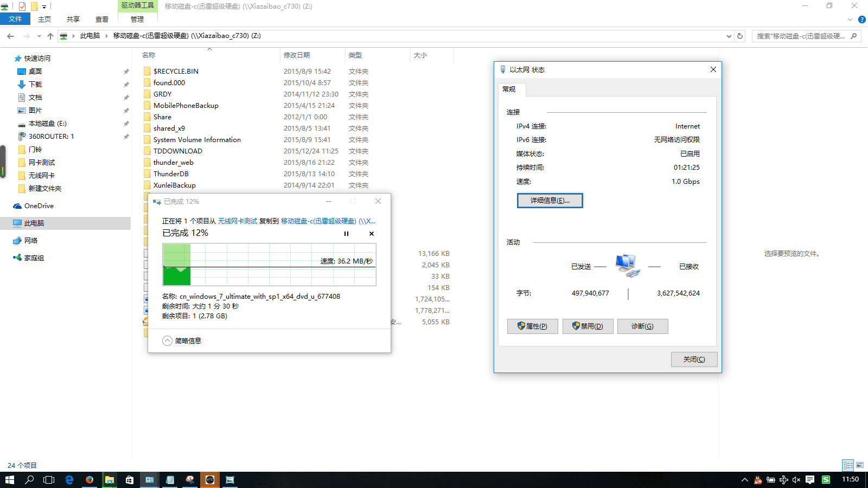Sort files by 名称 column

tap(149, 55)
